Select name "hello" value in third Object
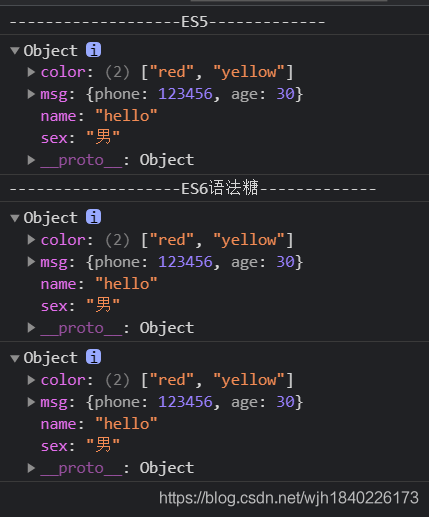 pyautogui.click(x=126, y=424)
